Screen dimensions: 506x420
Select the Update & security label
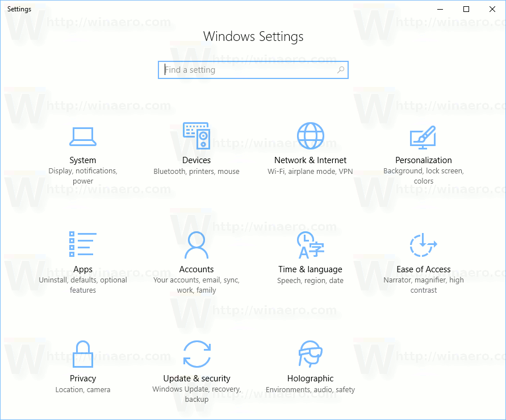tap(197, 379)
